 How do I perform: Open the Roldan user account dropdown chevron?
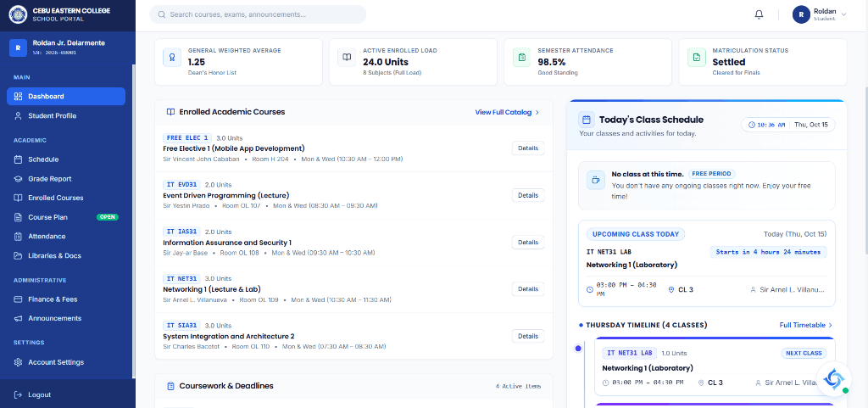coord(843,15)
